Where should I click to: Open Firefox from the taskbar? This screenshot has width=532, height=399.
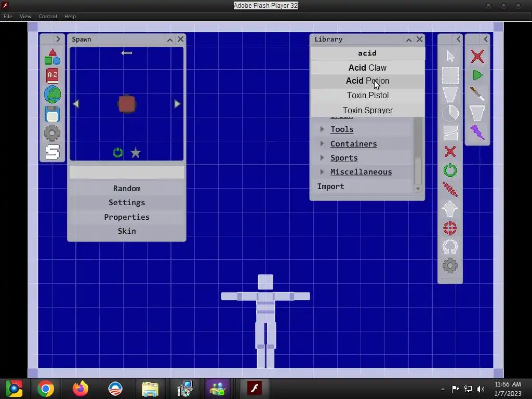81,389
